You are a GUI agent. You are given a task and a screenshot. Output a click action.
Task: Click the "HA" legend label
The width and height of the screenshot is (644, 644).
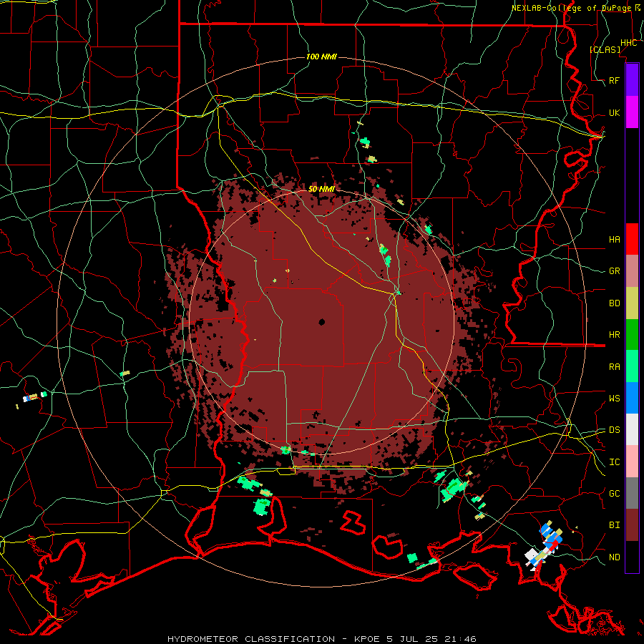[x=614, y=240]
